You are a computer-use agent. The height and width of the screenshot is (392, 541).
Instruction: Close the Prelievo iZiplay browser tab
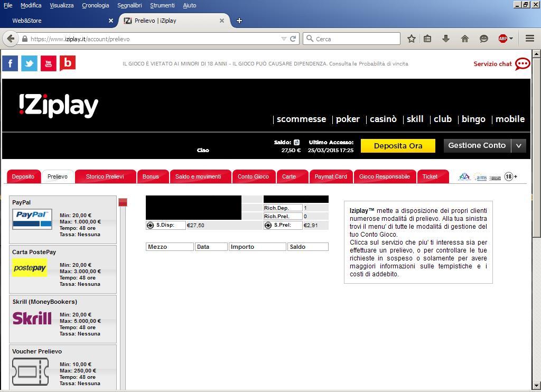click(222, 21)
